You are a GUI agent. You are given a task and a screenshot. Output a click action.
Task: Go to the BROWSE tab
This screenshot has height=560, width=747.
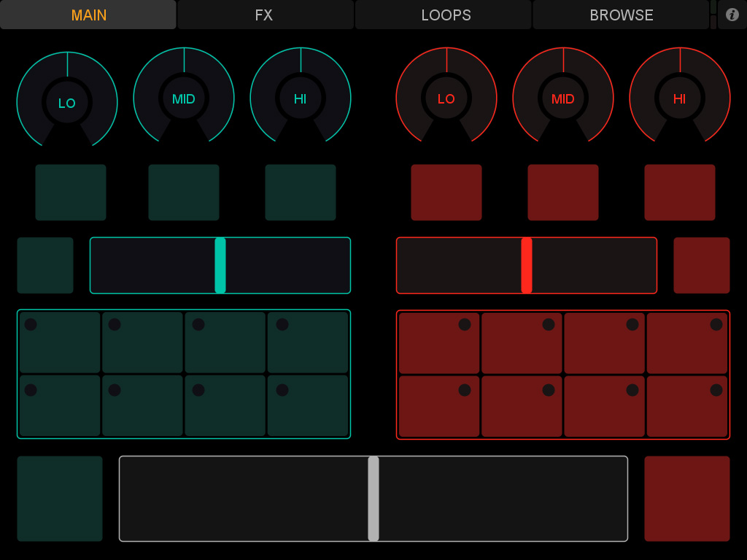622,15
